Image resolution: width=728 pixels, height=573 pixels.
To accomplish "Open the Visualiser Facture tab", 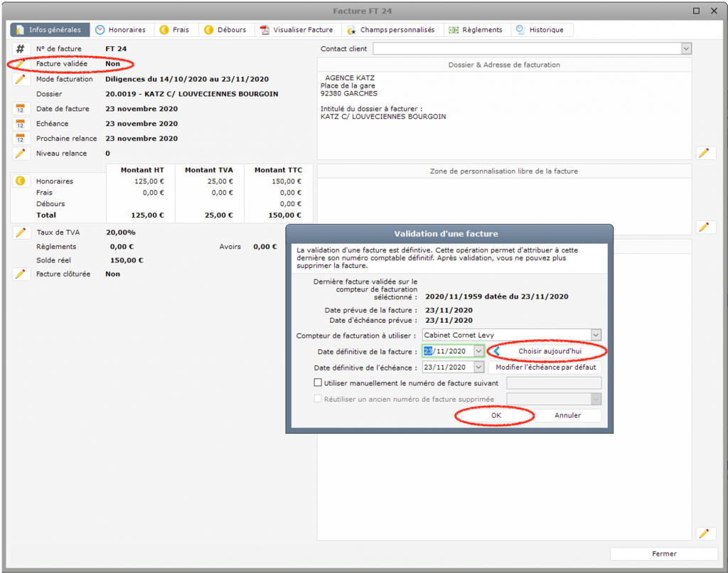I will pyautogui.click(x=296, y=30).
